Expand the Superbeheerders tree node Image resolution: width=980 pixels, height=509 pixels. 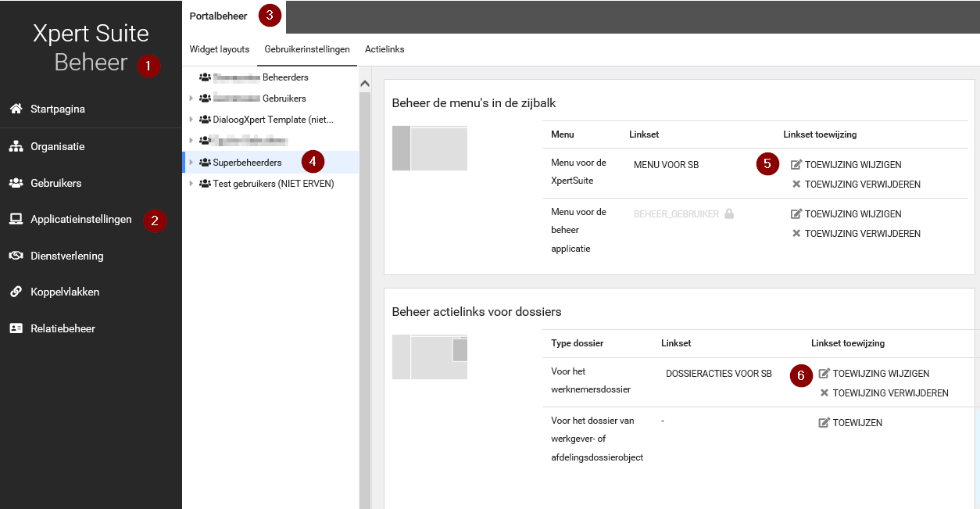tap(191, 163)
